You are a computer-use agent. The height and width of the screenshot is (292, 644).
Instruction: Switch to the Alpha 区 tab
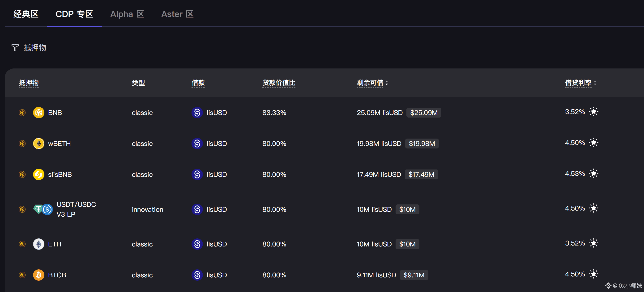tap(127, 14)
